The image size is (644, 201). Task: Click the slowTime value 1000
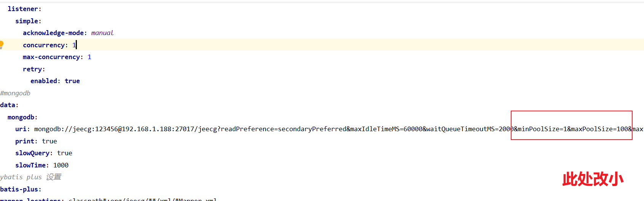pyautogui.click(x=61, y=165)
